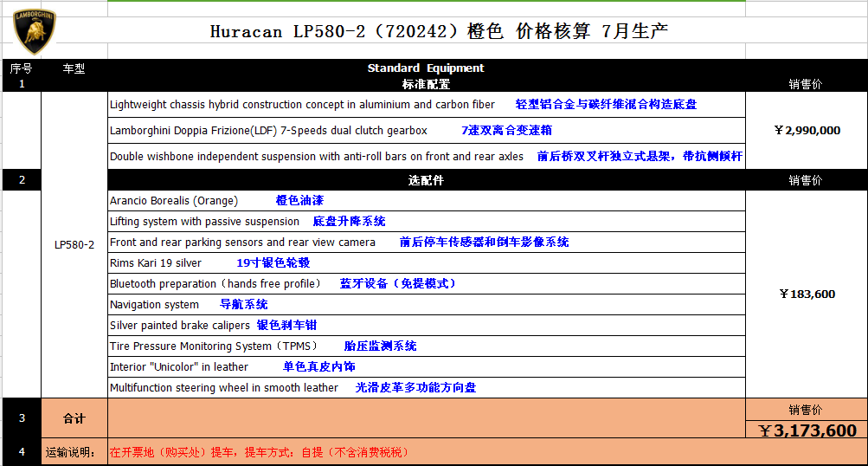Select the Rims Kari 19 silver row
The width and height of the screenshot is (868, 466).
427,262
